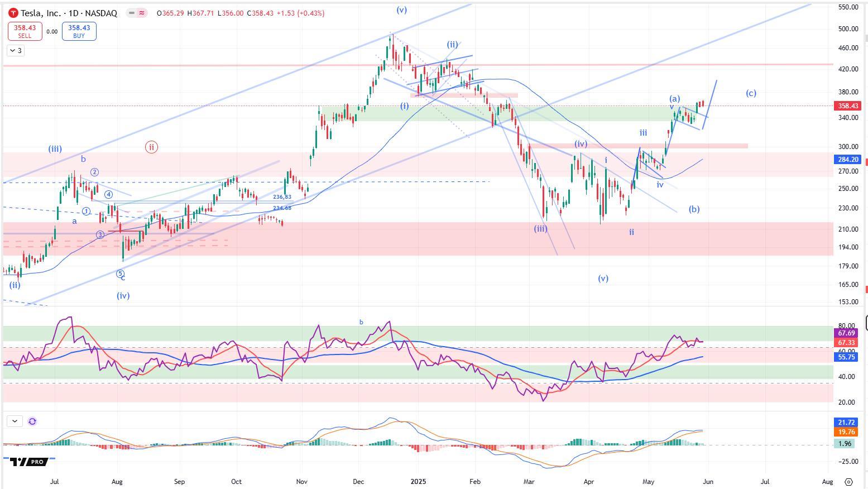Click the orange 19.76 MACD axis label

pos(846,432)
